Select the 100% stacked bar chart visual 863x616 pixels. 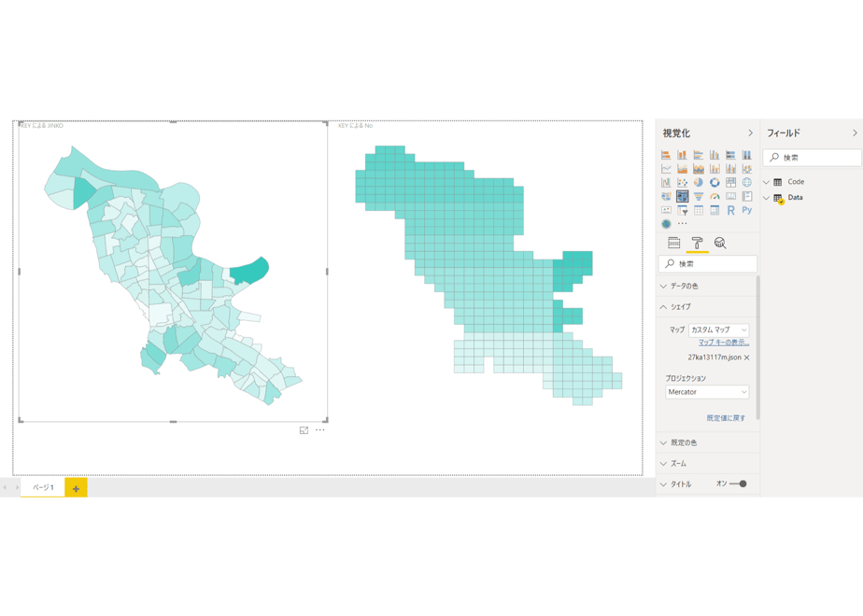coord(730,155)
